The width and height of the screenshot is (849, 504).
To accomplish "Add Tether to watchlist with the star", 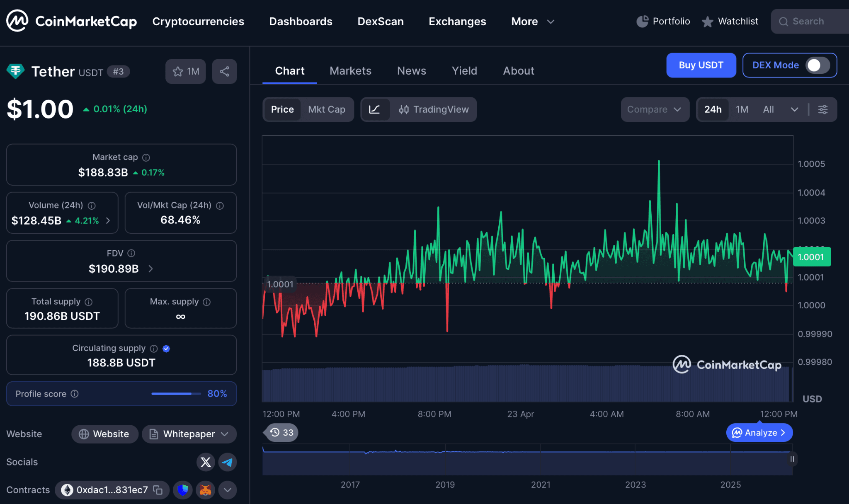I will tap(178, 71).
